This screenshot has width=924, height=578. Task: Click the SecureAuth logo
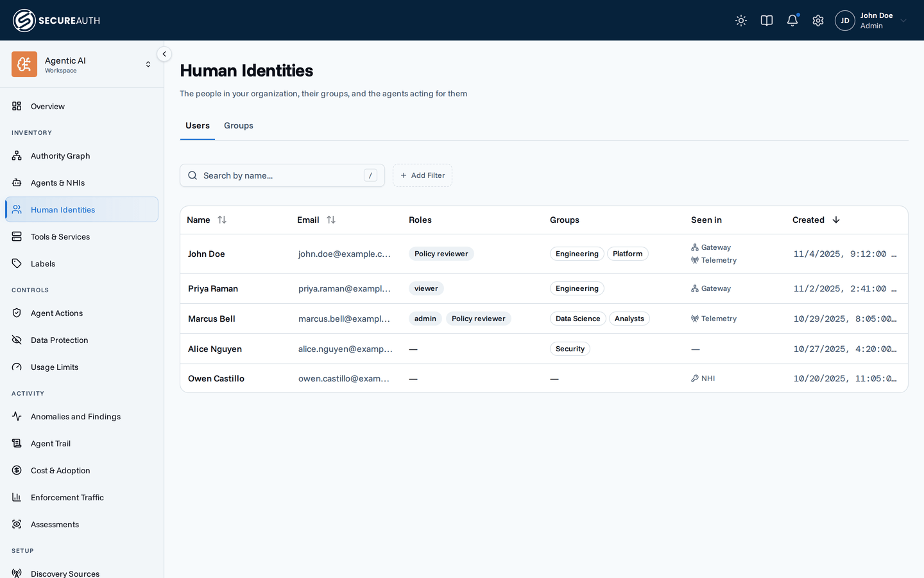point(56,21)
